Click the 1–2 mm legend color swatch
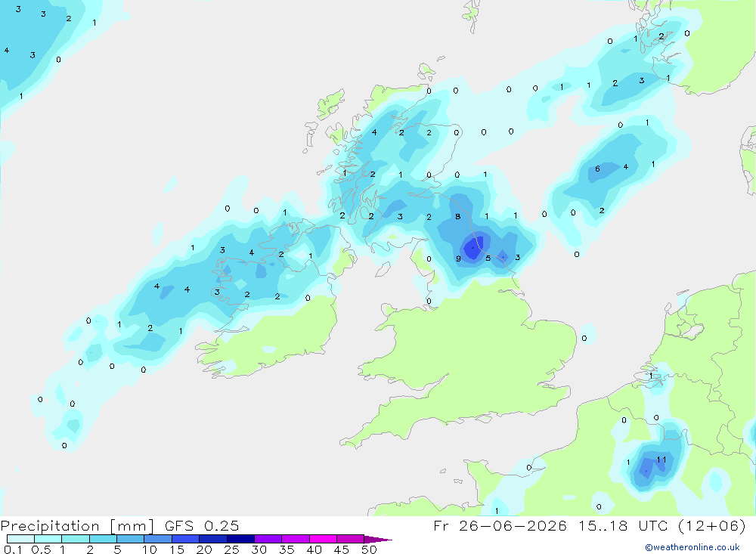Screen dimensions: 756x554 click(75, 539)
